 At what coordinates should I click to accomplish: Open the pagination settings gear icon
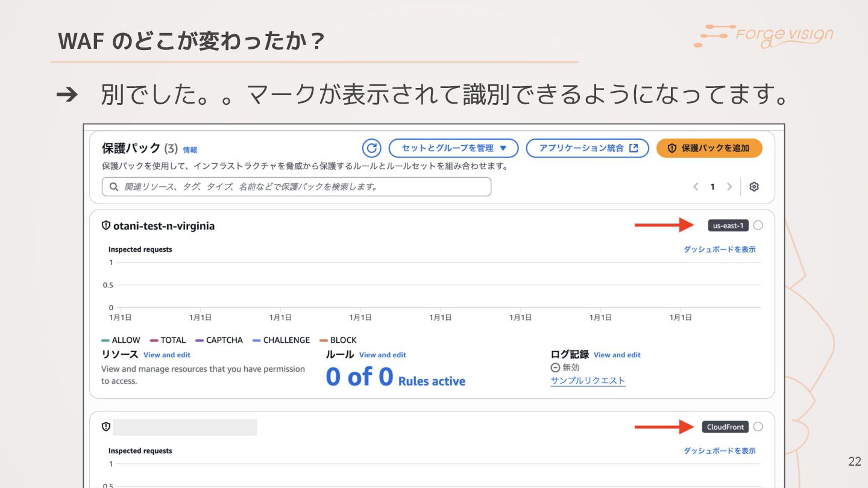(753, 187)
